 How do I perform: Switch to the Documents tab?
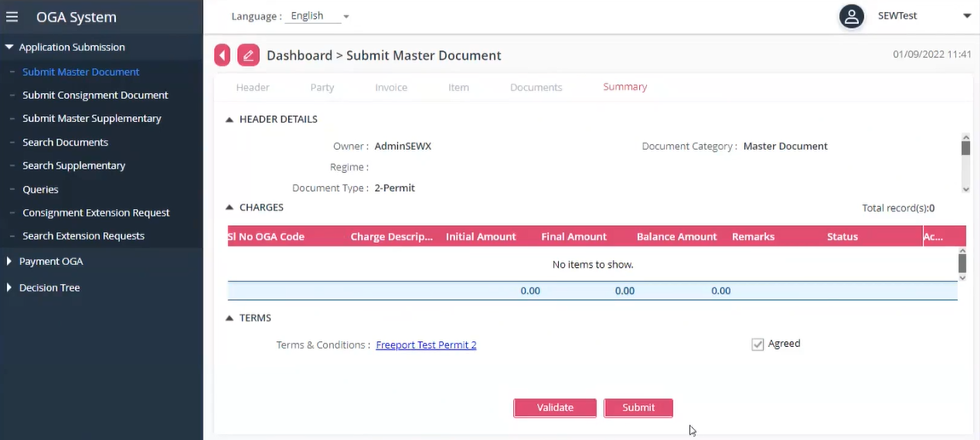tap(536, 88)
